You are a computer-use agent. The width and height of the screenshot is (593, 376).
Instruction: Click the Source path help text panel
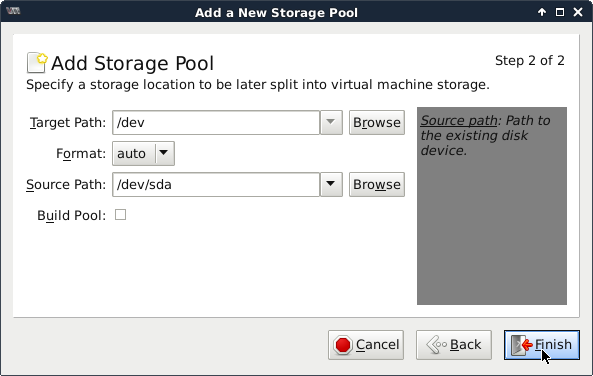[x=492, y=206]
